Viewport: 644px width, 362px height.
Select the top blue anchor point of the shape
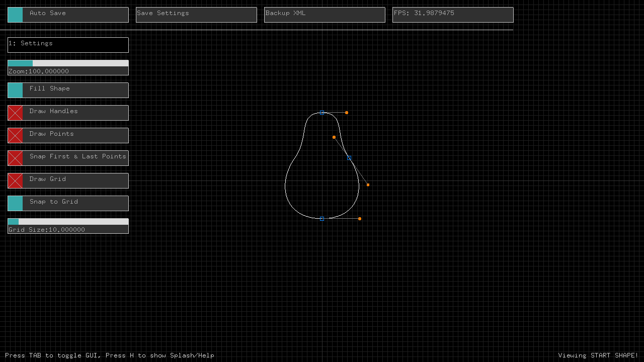coord(322,113)
